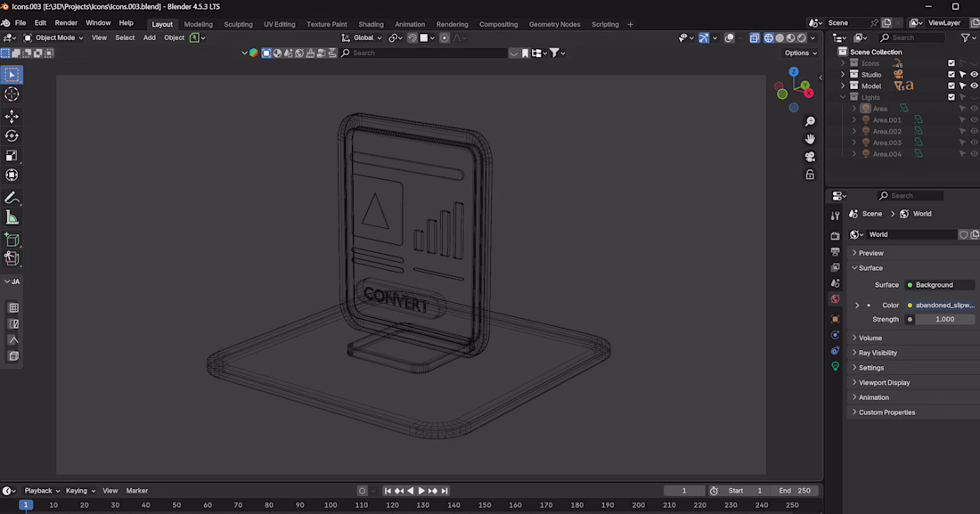This screenshot has width=980, height=514.
Task: Open the Playback dropdown in timeline
Action: [42, 491]
